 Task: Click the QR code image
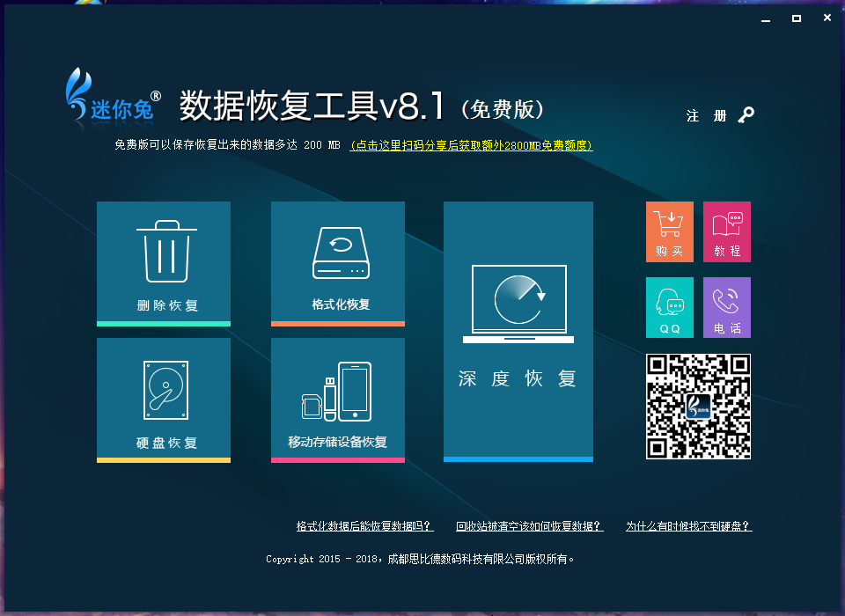coord(699,407)
